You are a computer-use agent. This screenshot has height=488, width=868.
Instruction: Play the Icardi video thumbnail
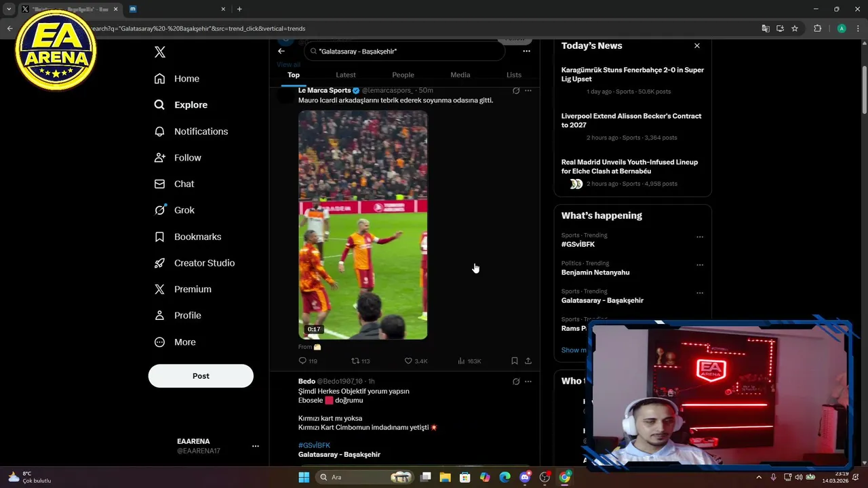pos(363,225)
